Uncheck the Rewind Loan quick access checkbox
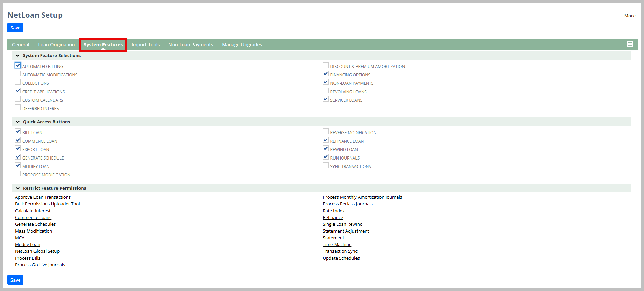Image resolution: width=644 pixels, height=291 pixels. point(326,148)
